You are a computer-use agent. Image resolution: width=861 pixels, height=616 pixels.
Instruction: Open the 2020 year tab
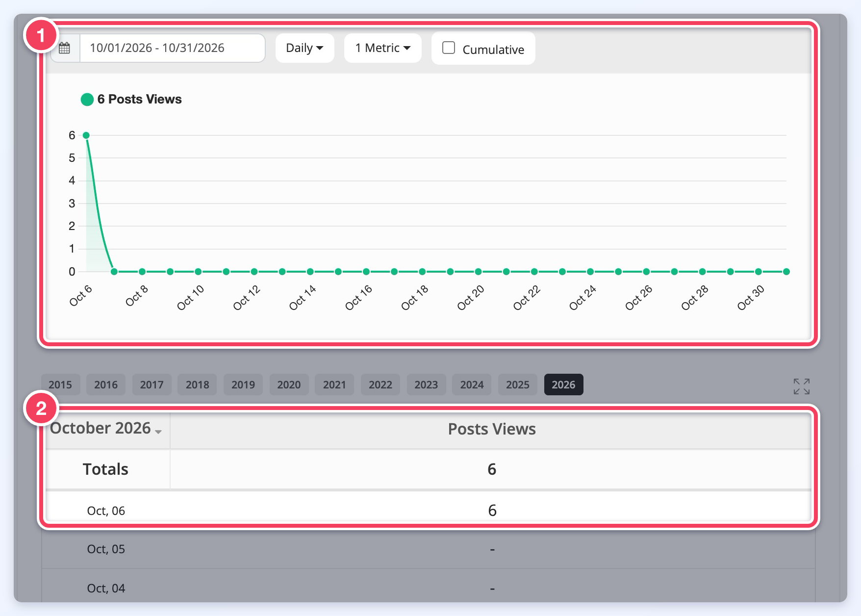(289, 385)
